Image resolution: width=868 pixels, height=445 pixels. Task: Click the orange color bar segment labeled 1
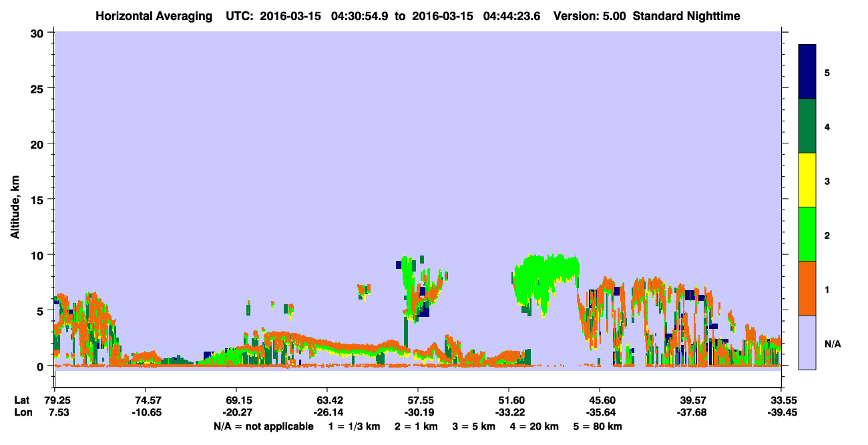[807, 288]
